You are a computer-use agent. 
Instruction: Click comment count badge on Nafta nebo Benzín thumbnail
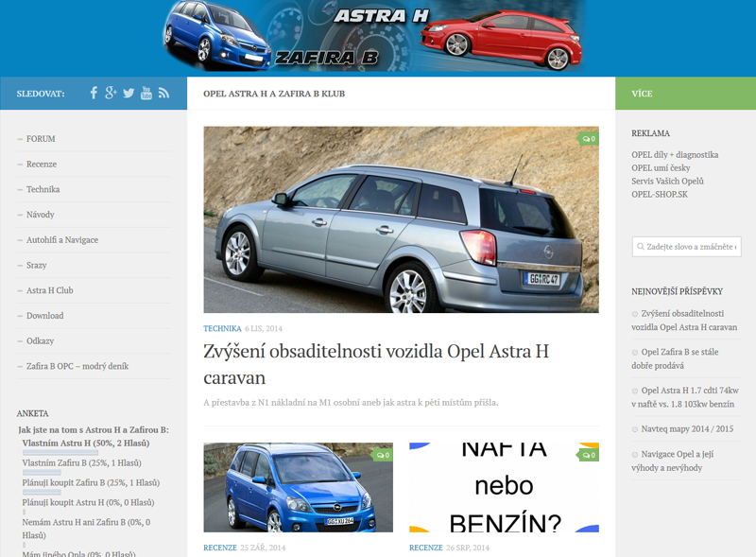click(588, 455)
